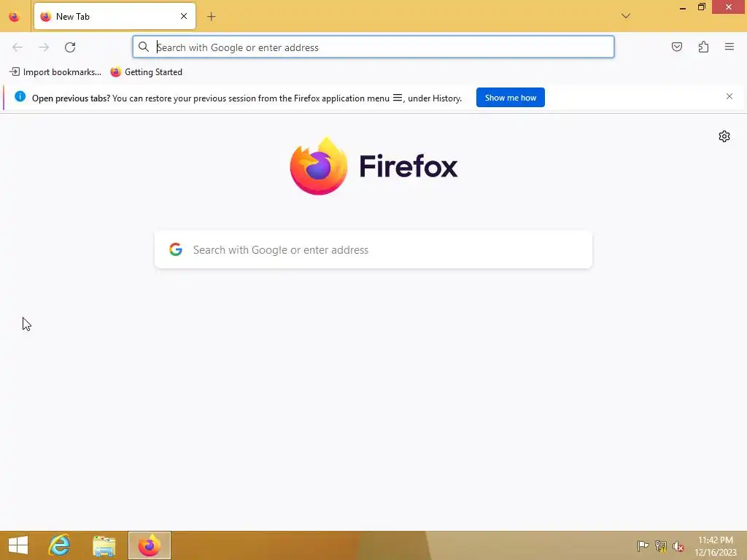Open network status tray icon
The width and height of the screenshot is (747, 560).
[661, 545]
